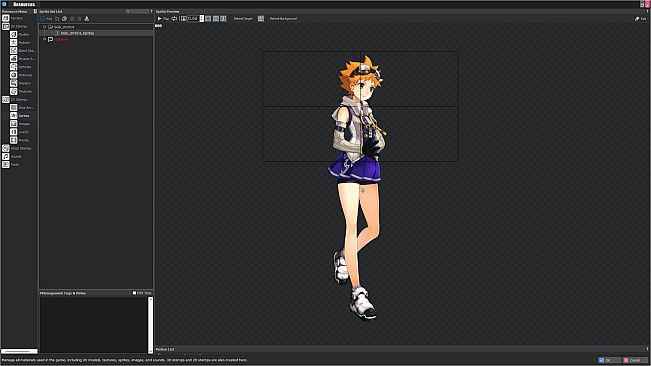Open the Fonts resource category
Image resolution: width=651 pixels, height=366 pixels.
[11, 165]
